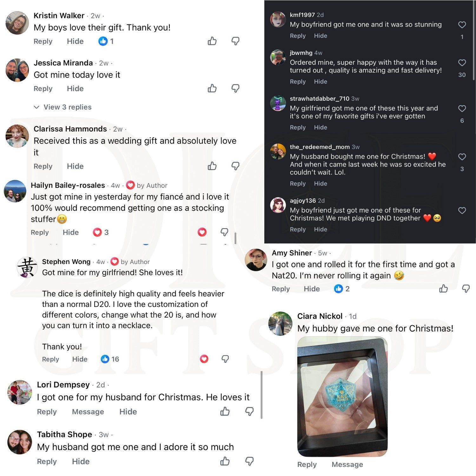Open Ciara Nickol's dice photo
The image size is (476, 476).
coord(342,396)
